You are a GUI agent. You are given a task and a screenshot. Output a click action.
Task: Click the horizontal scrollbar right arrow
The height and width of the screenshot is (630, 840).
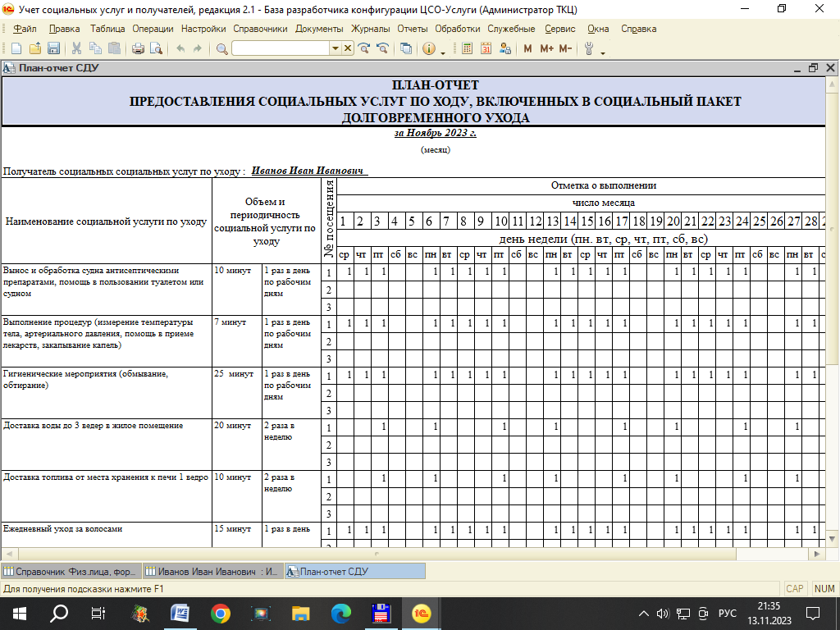(x=817, y=555)
